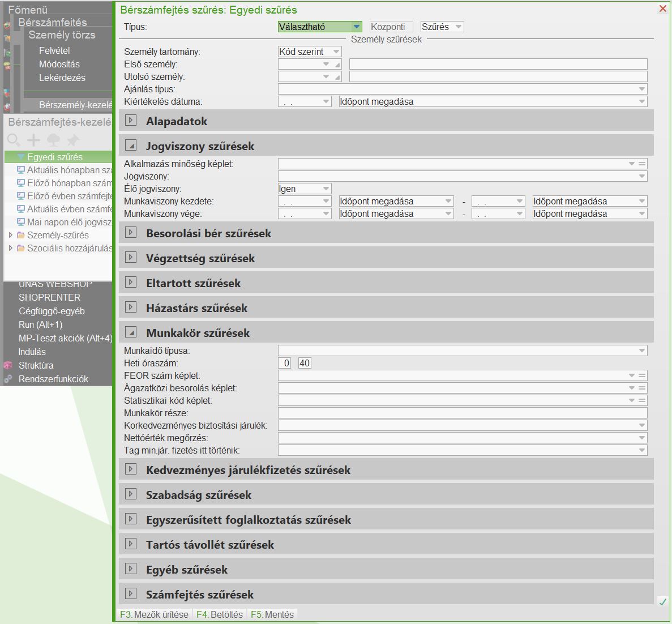
Task: Click the Munkakör része input field
Action: click(462, 413)
